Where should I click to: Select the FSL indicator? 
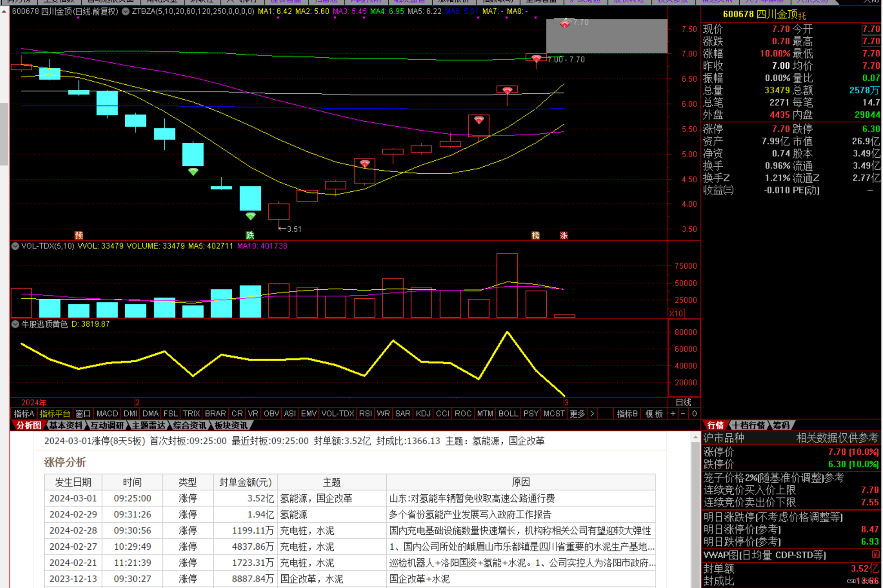pyautogui.click(x=170, y=413)
